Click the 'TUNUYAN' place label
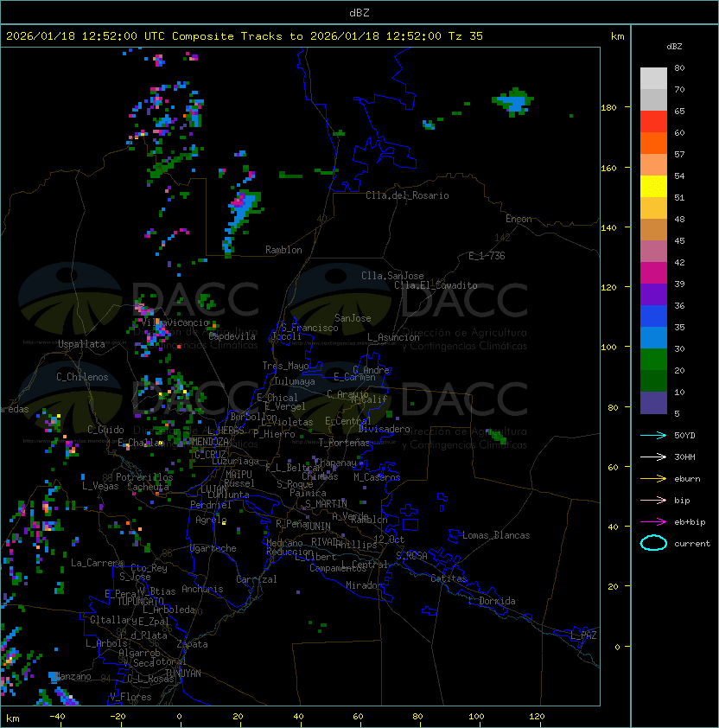Screen dimensions: 719x728 coord(183,674)
